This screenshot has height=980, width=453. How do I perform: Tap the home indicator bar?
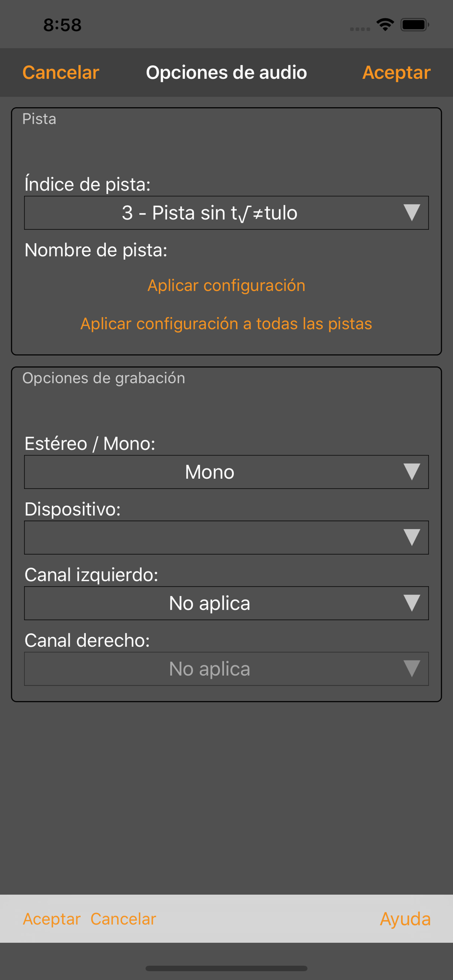(226, 968)
